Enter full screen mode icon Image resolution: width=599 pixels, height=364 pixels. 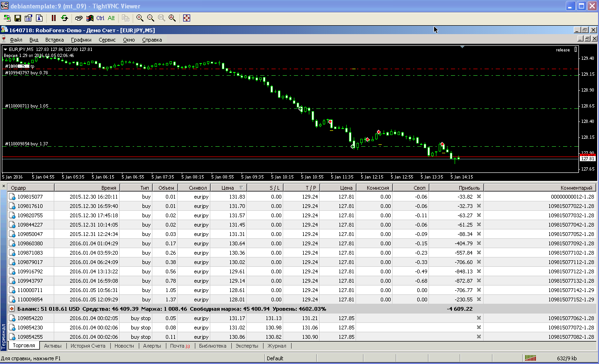tap(186, 18)
